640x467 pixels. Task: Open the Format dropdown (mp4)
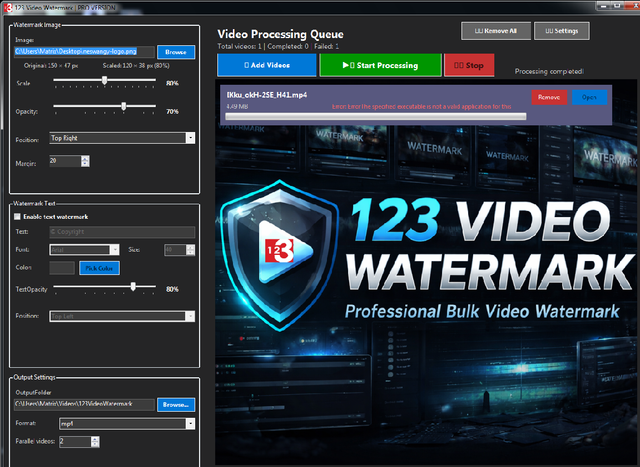coord(127,424)
